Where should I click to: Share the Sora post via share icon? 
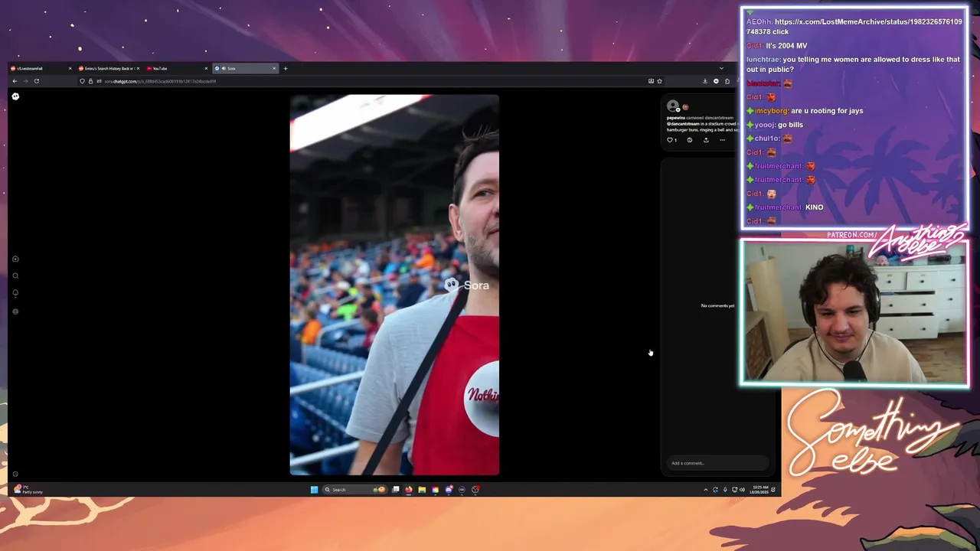pyautogui.click(x=706, y=140)
